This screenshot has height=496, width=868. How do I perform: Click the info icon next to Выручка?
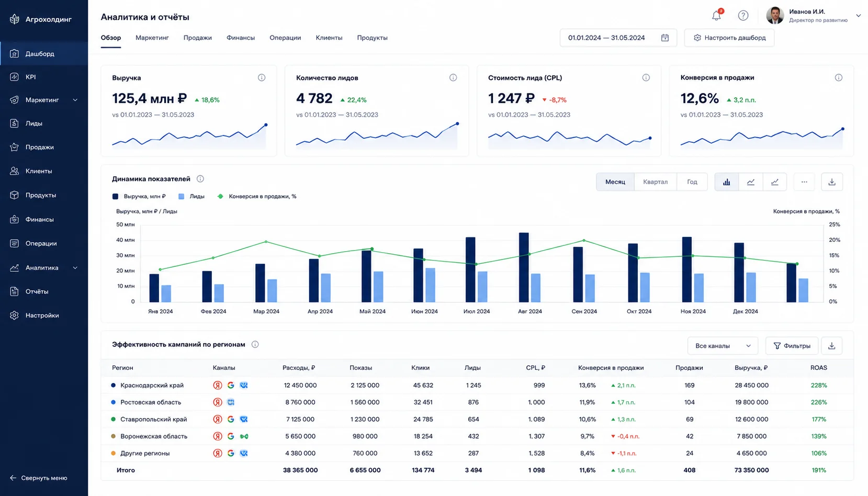[x=262, y=77]
